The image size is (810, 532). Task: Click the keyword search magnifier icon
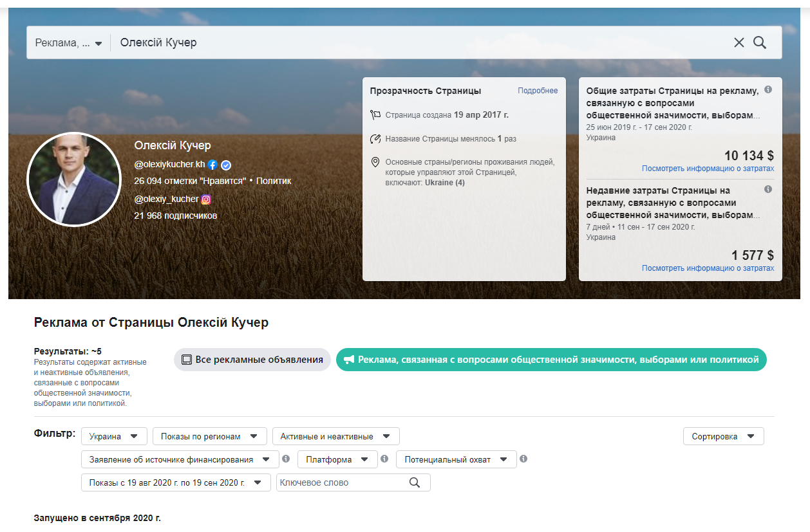click(x=415, y=482)
